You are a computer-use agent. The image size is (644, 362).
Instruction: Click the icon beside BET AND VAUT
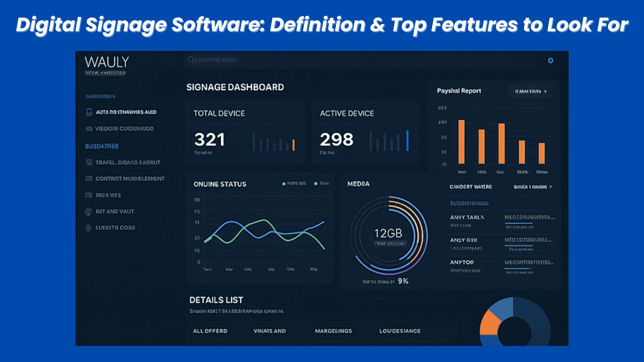pyautogui.click(x=88, y=212)
